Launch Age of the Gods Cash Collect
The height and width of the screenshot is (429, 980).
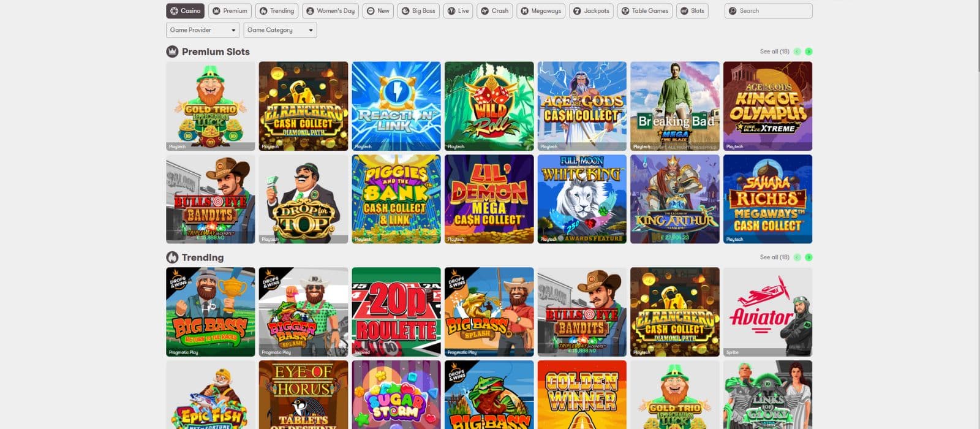(x=582, y=106)
